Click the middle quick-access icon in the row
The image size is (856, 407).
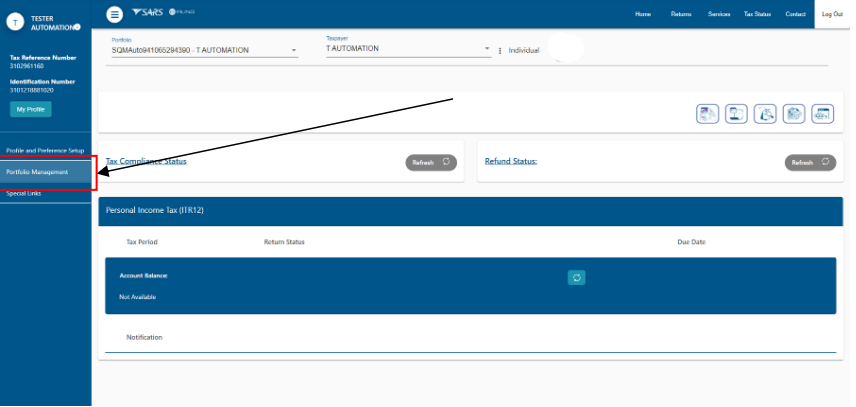[765, 114]
